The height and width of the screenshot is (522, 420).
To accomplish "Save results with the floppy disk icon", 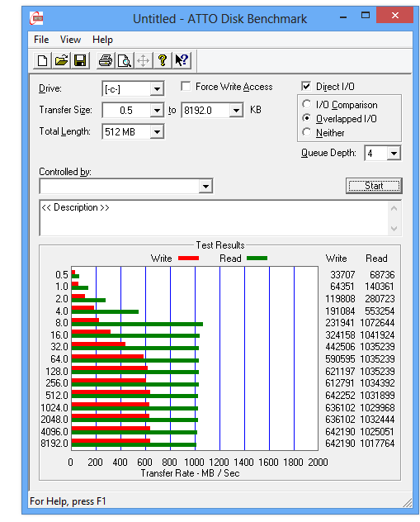I will 80,60.
